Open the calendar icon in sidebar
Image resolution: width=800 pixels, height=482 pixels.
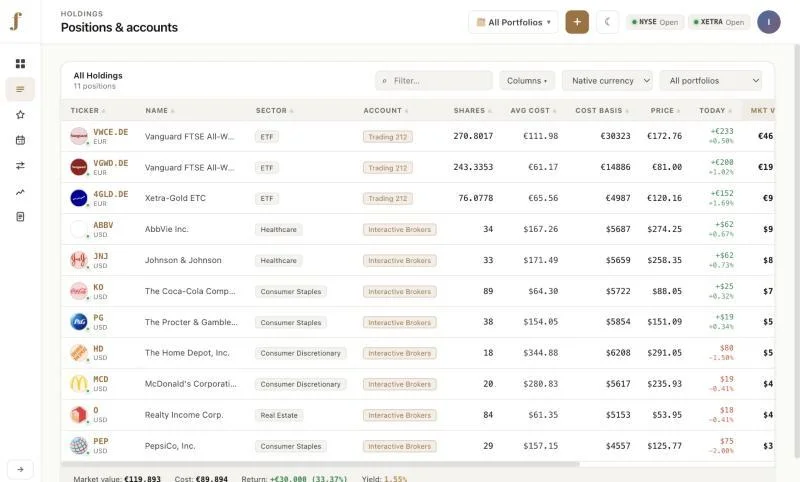point(20,140)
